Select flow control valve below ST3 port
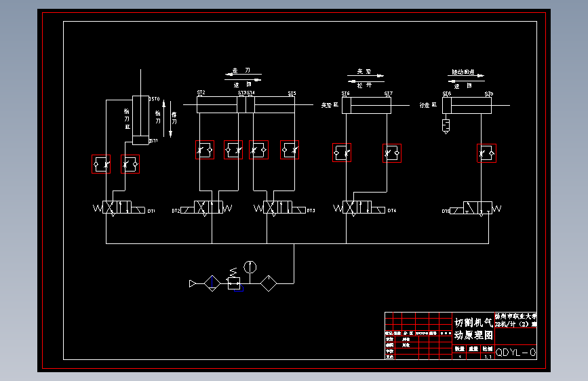The width and height of the screenshot is (588, 381). tap(233, 150)
